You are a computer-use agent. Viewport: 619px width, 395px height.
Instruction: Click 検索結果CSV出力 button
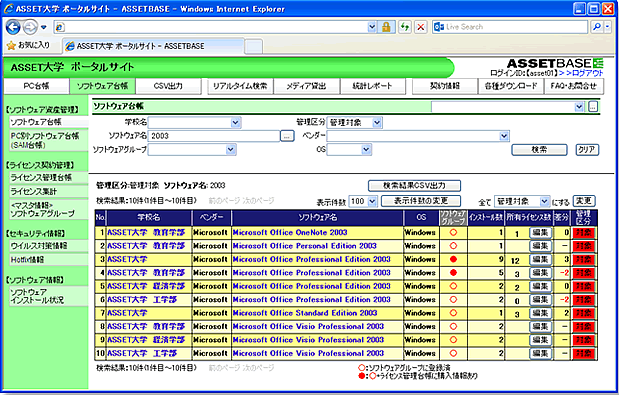point(414,185)
